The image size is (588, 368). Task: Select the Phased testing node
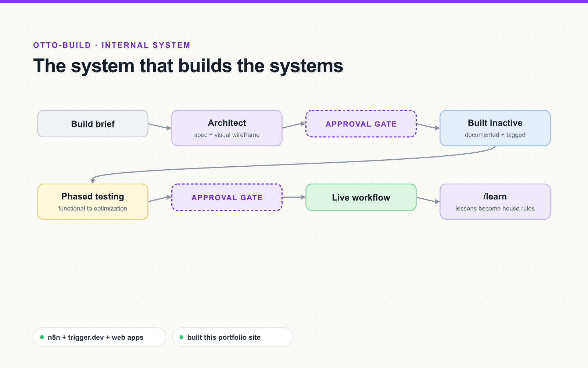(x=93, y=202)
